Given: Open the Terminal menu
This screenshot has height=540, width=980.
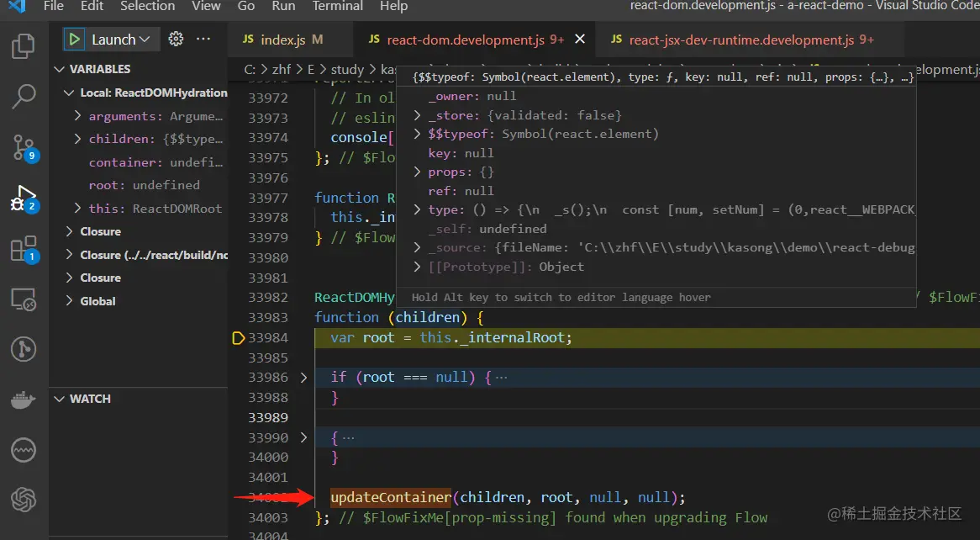Looking at the screenshot, I should pyautogui.click(x=338, y=6).
